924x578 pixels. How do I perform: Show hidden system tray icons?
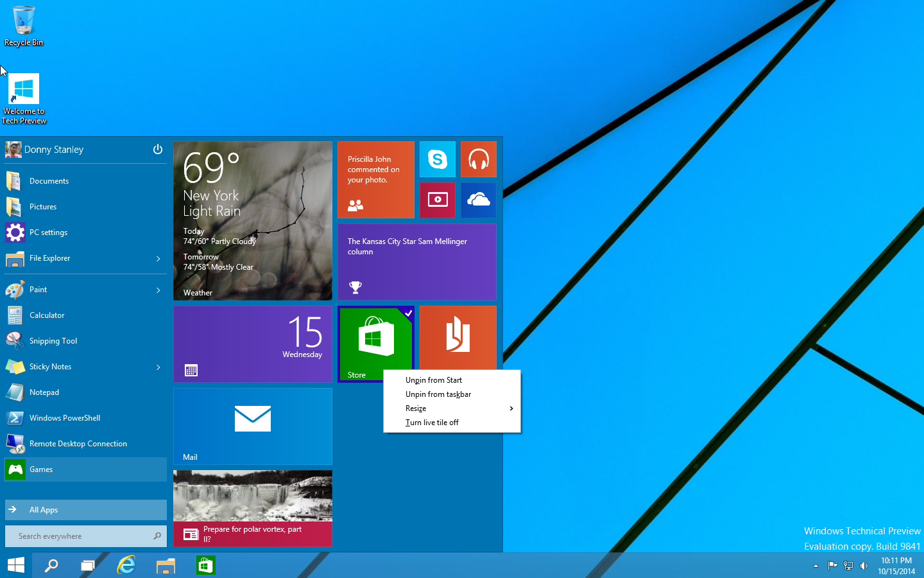click(816, 566)
